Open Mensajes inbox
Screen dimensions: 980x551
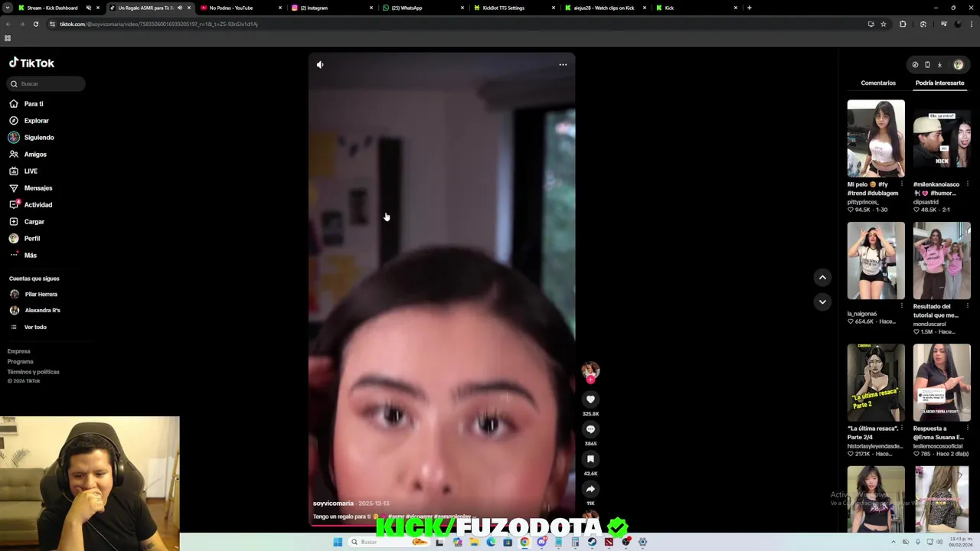click(x=38, y=188)
